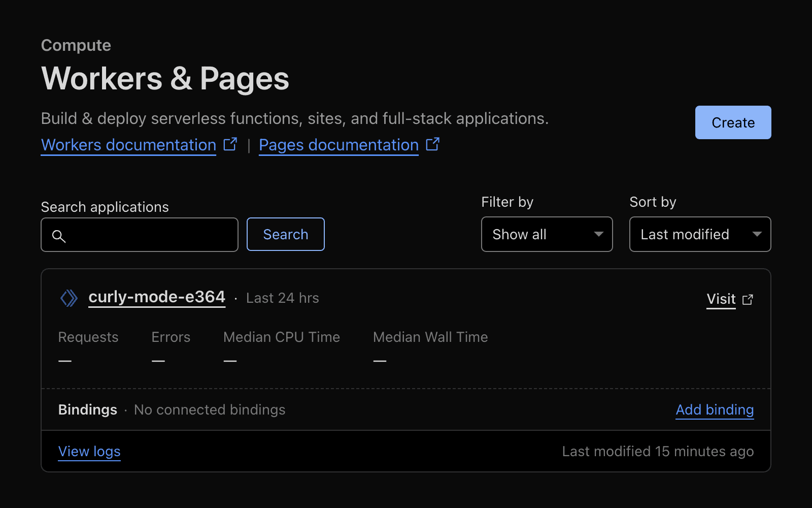Open the Workers documentation link

click(127, 145)
